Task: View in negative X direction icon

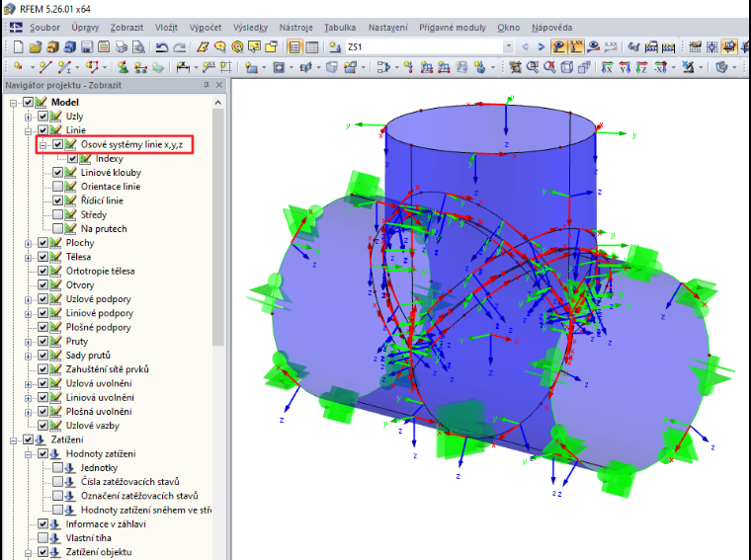Action: coord(660,67)
